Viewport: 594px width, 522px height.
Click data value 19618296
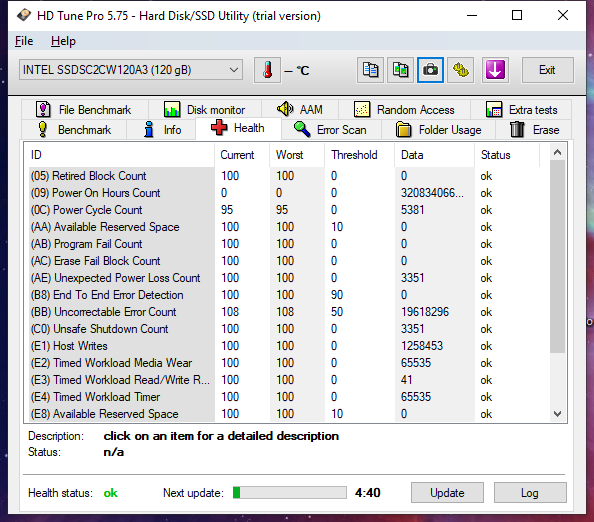pos(425,312)
